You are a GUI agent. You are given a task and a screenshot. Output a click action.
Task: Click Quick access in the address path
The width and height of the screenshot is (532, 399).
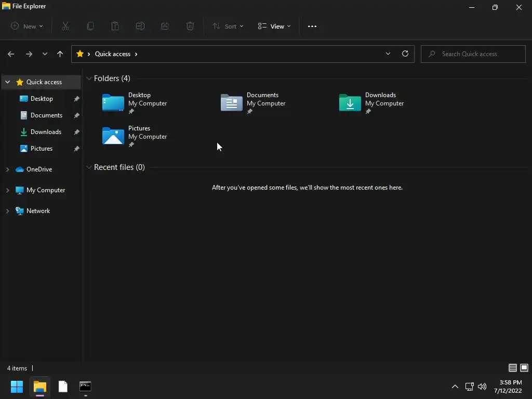[x=113, y=54]
